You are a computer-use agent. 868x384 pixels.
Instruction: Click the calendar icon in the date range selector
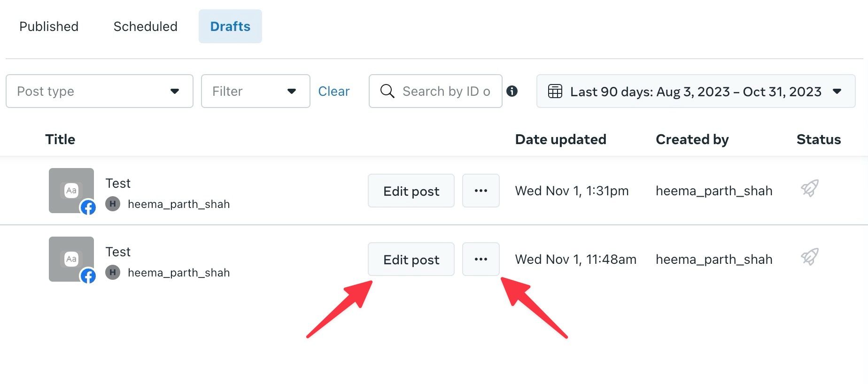pos(556,92)
